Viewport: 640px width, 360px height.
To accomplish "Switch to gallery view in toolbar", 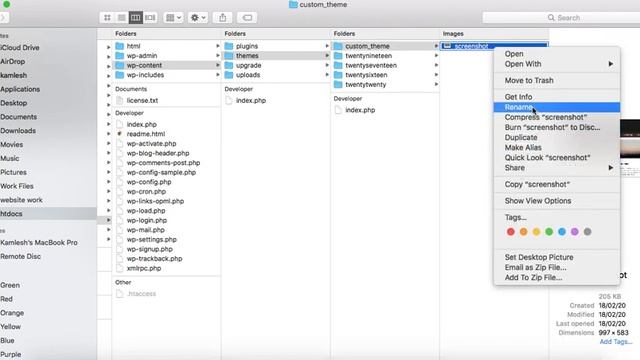I will pyautogui.click(x=150, y=18).
